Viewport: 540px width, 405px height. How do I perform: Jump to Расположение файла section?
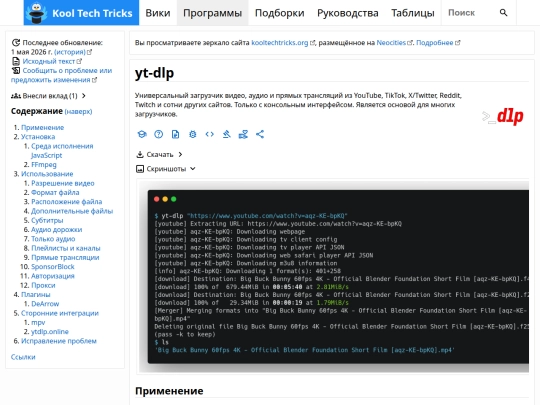coord(66,202)
